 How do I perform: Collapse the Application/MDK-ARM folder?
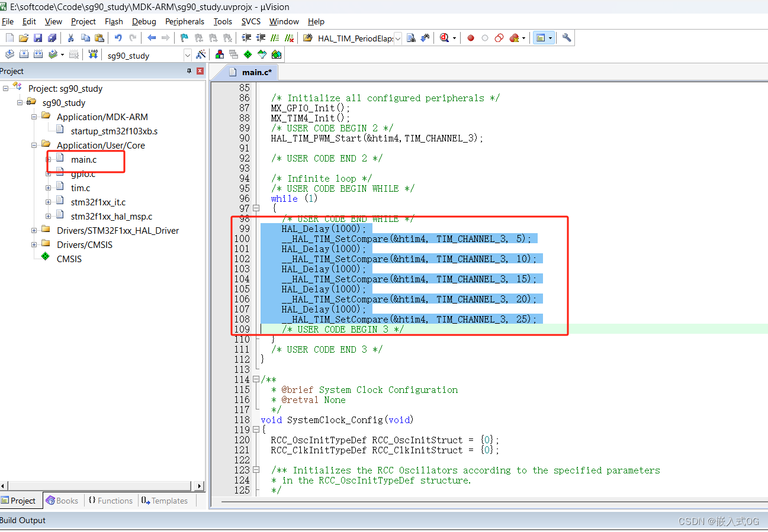coord(34,117)
